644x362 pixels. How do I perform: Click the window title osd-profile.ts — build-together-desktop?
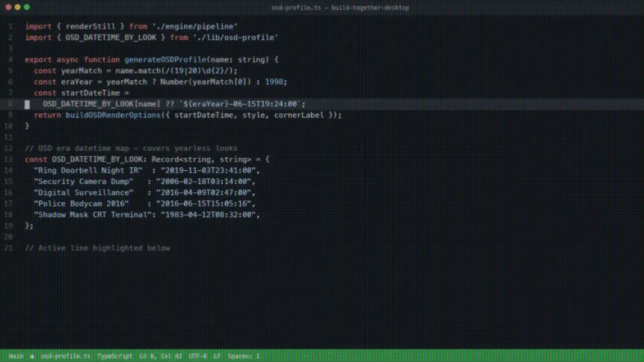click(340, 8)
